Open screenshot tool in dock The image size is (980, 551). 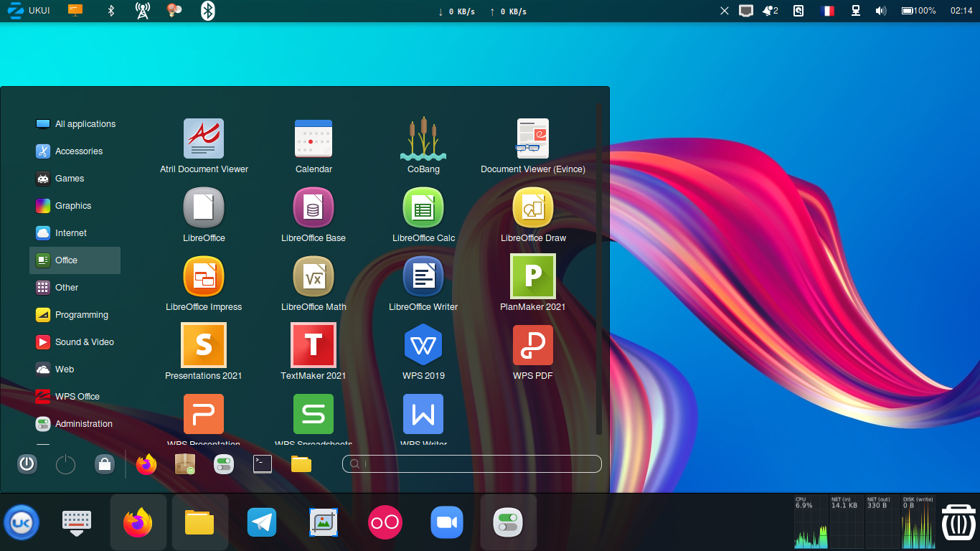[x=324, y=522]
